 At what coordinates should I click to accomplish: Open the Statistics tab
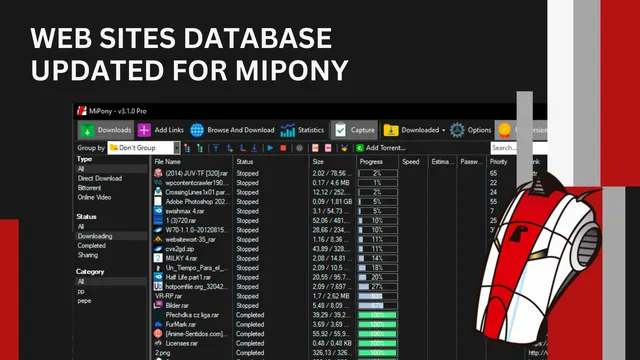(302, 130)
